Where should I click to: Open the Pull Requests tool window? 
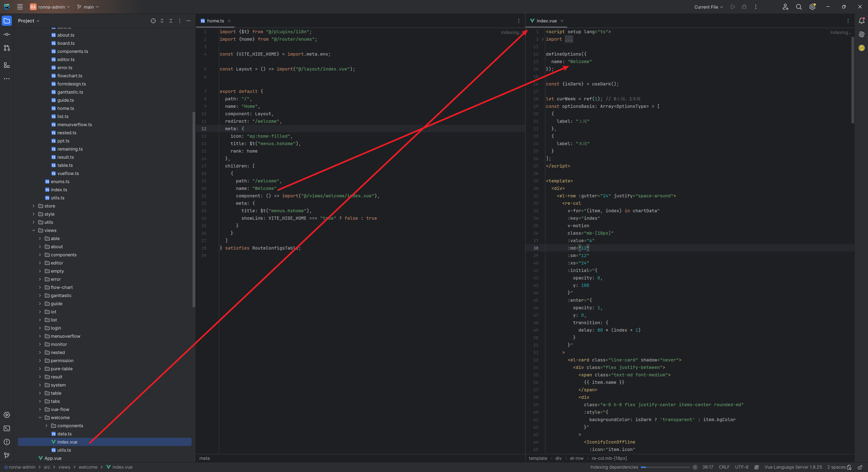tap(7, 48)
